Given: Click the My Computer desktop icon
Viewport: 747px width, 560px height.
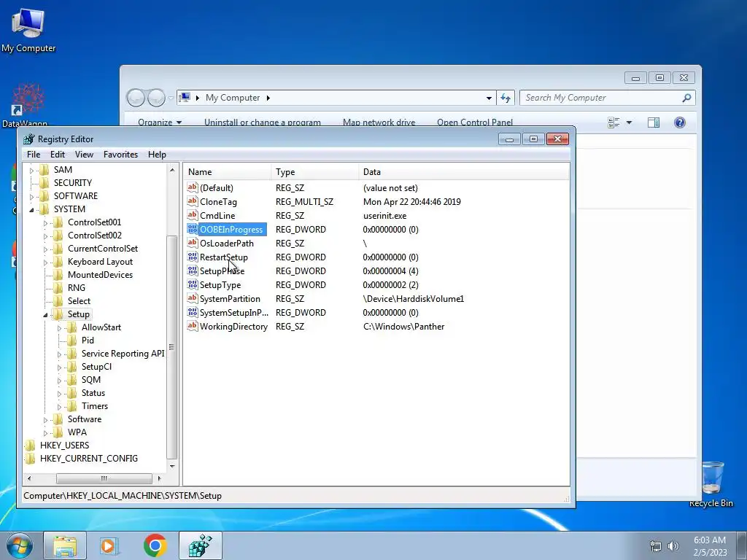Looking at the screenshot, I should point(28,29).
